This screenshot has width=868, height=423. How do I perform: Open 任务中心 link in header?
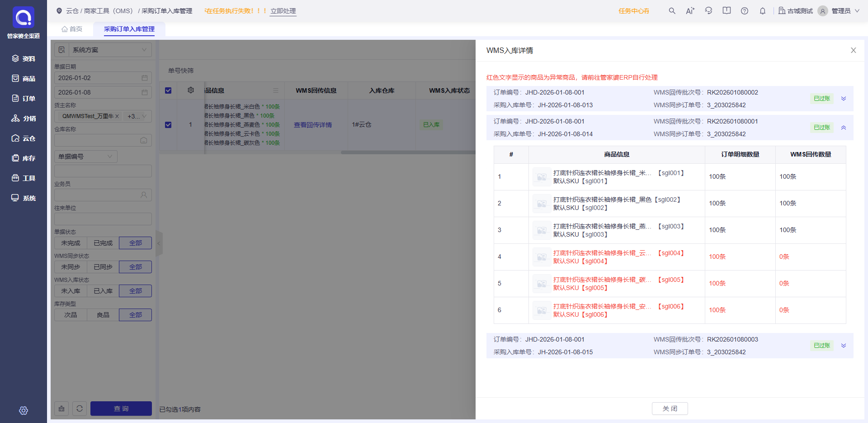click(x=634, y=11)
